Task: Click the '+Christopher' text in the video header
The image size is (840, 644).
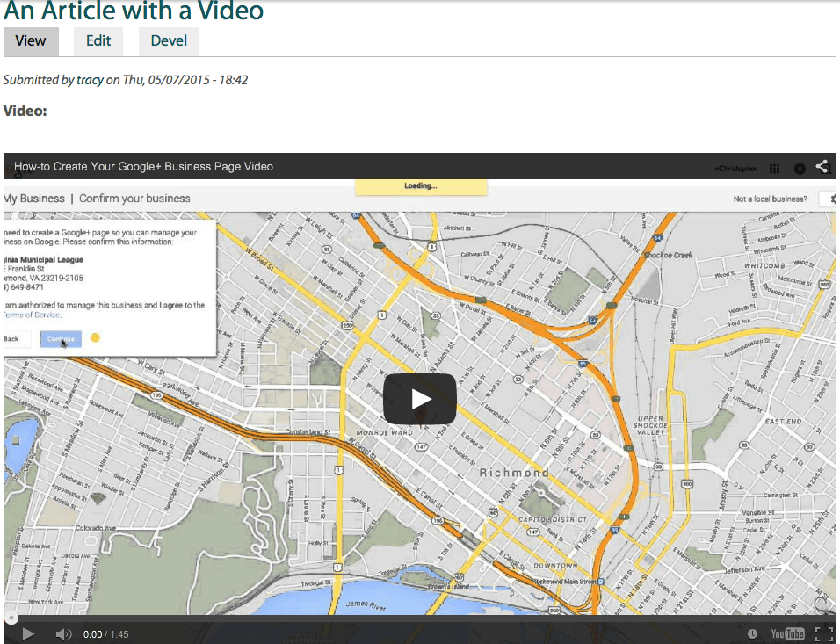Action: (735, 169)
